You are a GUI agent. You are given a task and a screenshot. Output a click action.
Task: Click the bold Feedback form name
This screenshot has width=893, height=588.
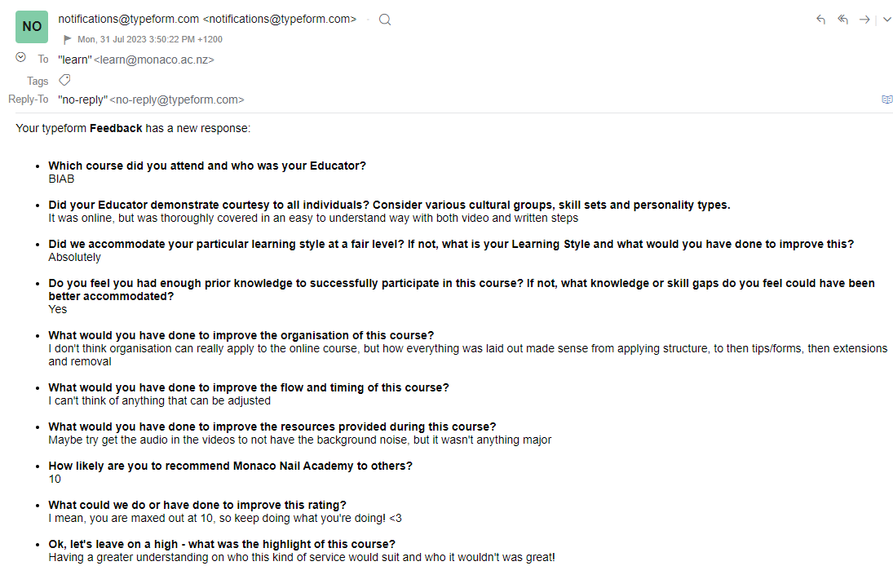click(116, 128)
